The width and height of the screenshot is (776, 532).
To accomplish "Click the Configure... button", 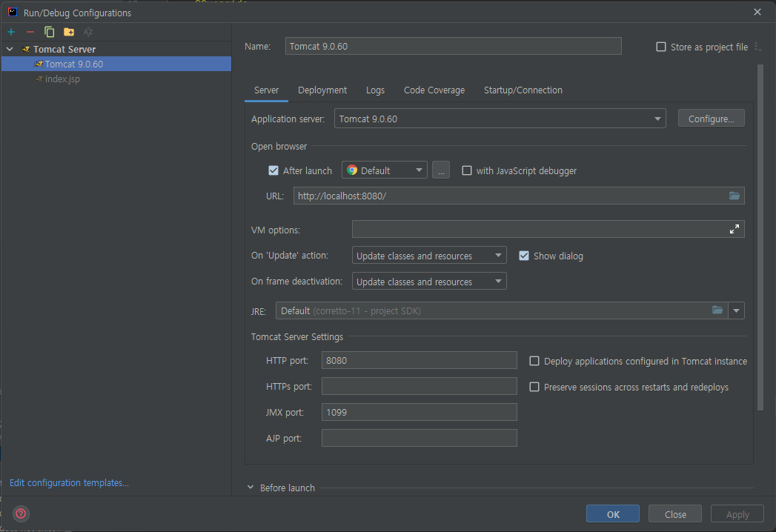I will (x=712, y=119).
